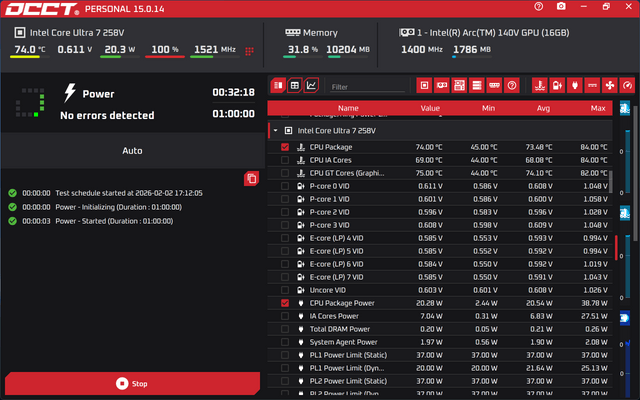
Task: Sort sensors by the Min column
Action: [488, 108]
